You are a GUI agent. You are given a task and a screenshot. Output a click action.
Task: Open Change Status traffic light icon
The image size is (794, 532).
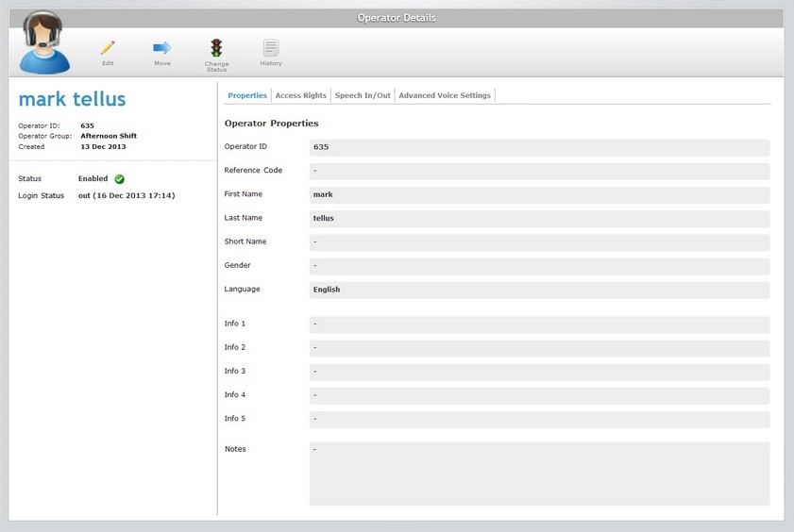point(217,48)
